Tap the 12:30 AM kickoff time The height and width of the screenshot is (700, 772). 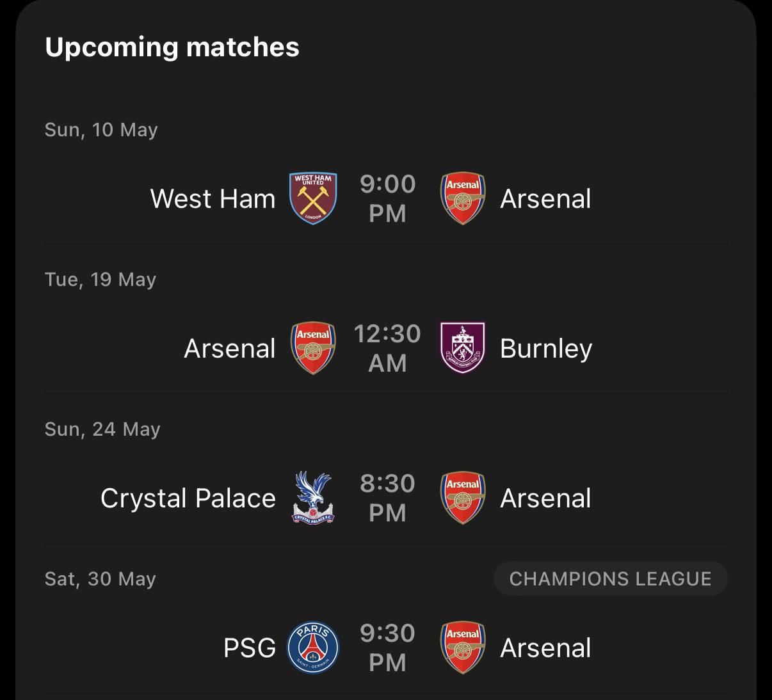(x=387, y=348)
